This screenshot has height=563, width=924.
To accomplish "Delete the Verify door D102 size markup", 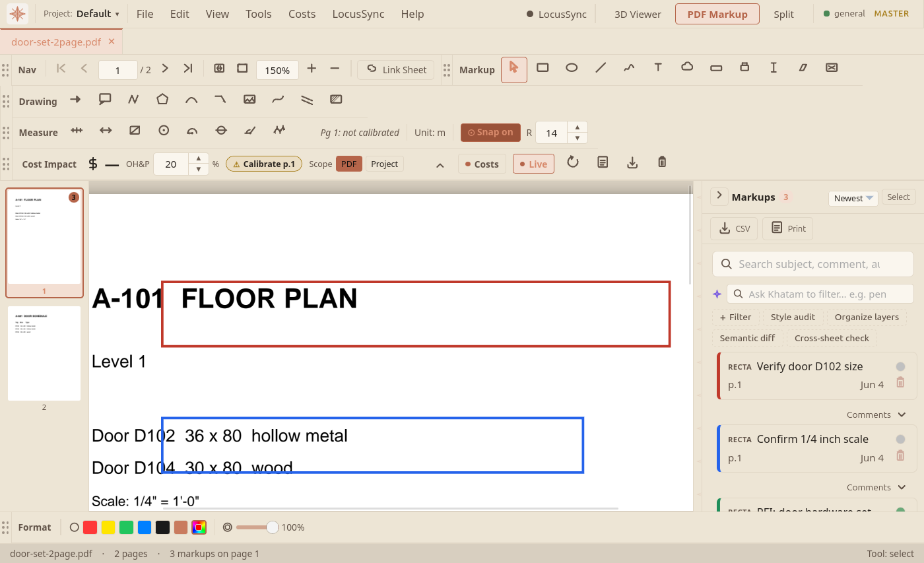I will [900, 382].
